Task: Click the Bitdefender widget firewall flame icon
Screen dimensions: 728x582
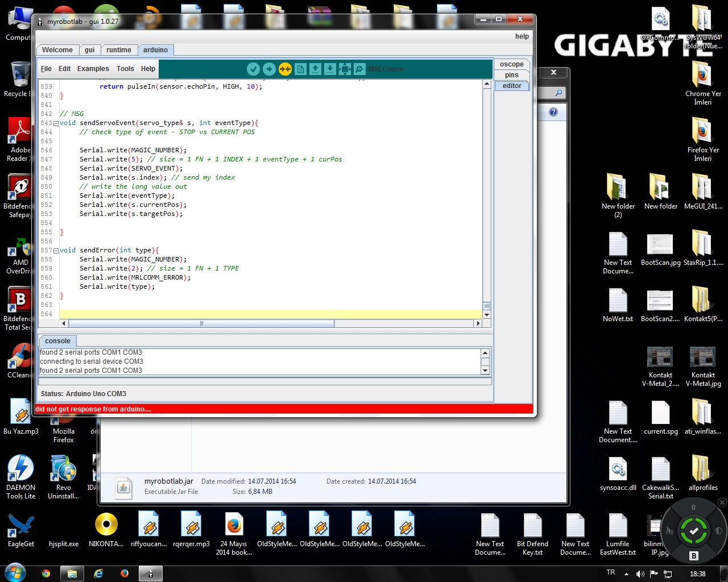Action: click(x=670, y=531)
